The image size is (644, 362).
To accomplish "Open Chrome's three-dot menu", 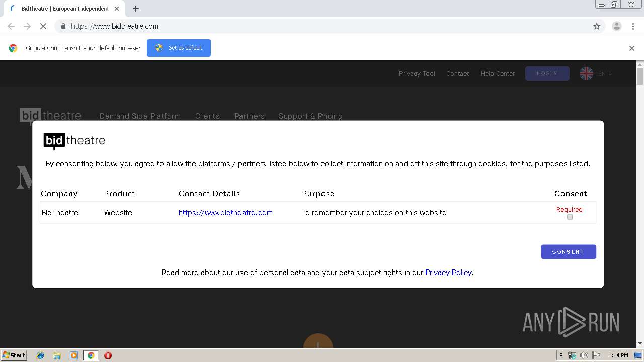I will coord(633,26).
